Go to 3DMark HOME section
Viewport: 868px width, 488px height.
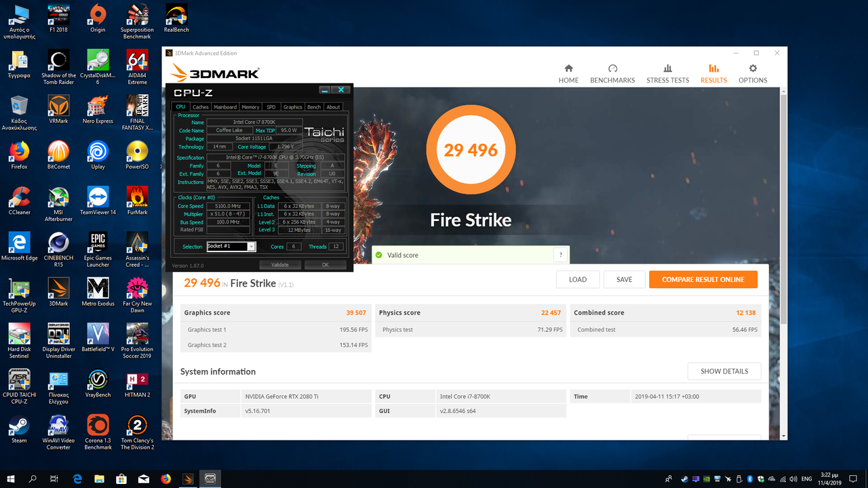pos(568,74)
